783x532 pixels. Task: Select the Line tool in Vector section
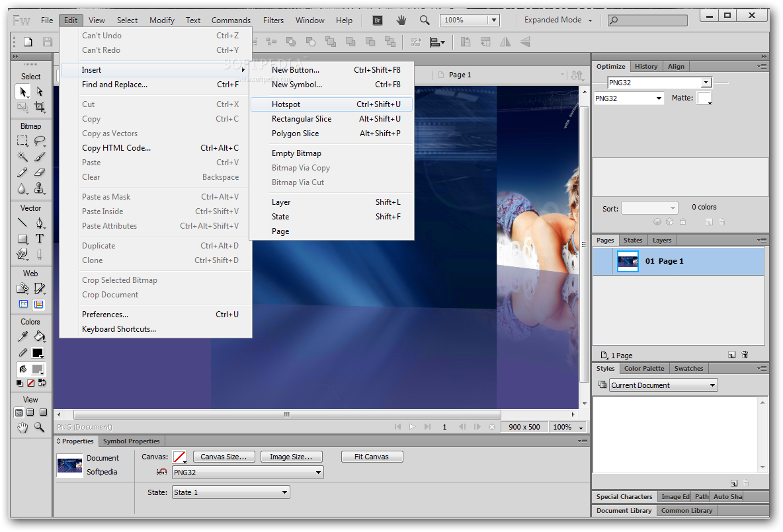(x=22, y=223)
